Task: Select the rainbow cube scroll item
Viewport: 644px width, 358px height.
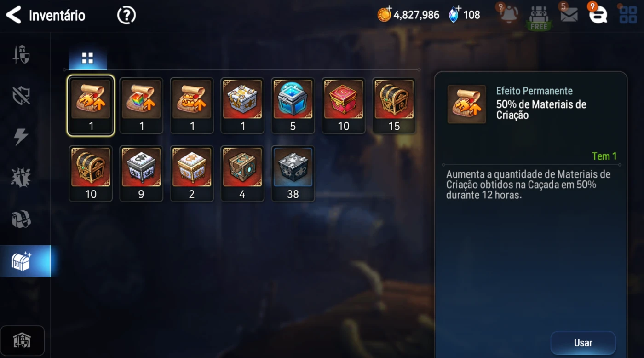Action: pos(141,105)
